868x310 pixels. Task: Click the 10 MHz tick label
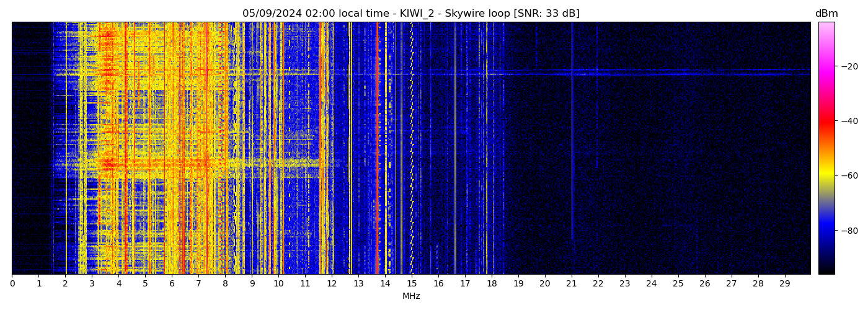pyautogui.click(x=278, y=284)
